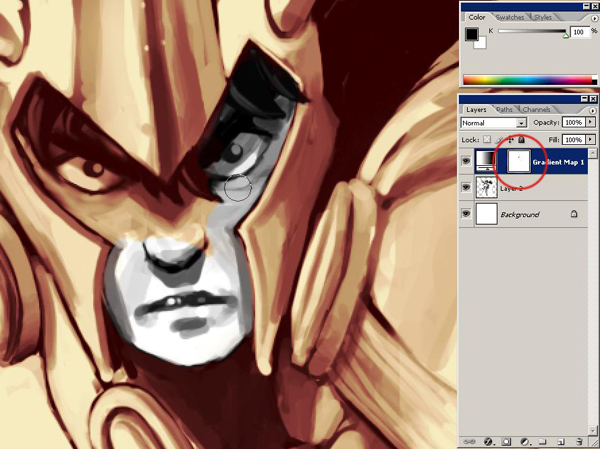Hide the Gradient Map 1 layer
Image resolution: width=600 pixels, height=449 pixels.
(466, 162)
